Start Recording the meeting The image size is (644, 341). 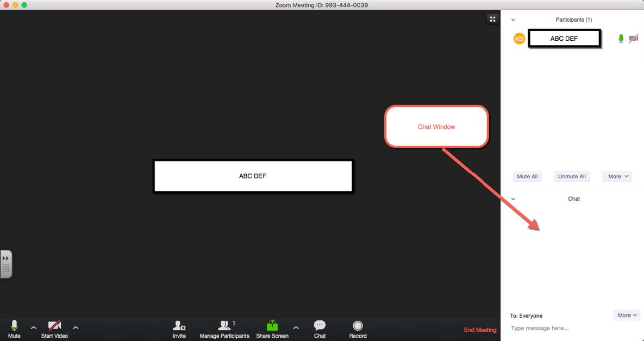click(x=357, y=329)
